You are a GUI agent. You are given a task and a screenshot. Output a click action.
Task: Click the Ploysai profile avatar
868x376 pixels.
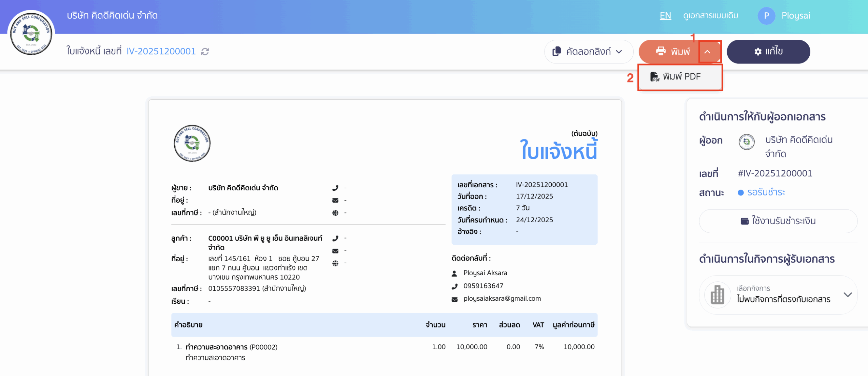pos(767,15)
